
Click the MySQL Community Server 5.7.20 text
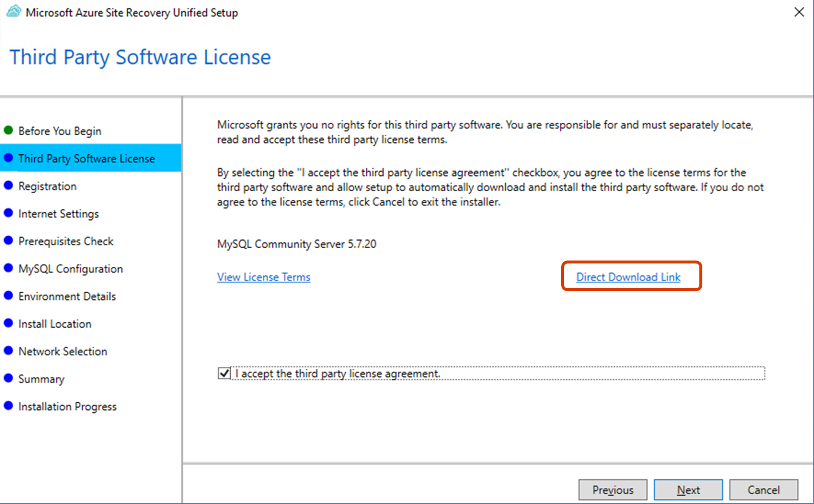[296, 243]
